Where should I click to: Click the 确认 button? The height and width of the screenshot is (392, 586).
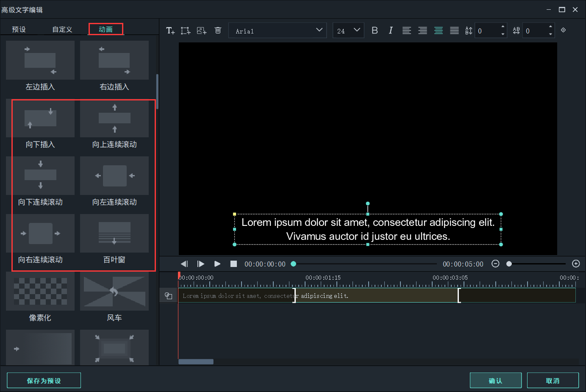pos(495,381)
